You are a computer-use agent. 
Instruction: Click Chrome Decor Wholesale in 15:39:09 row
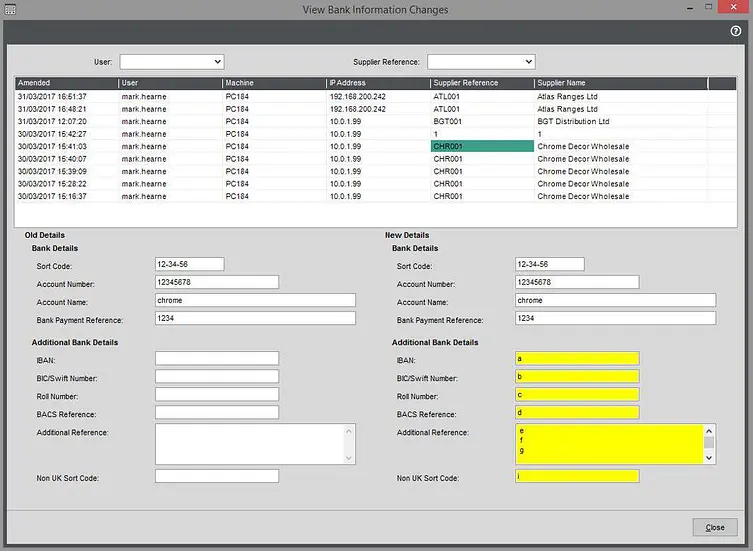click(x=583, y=171)
